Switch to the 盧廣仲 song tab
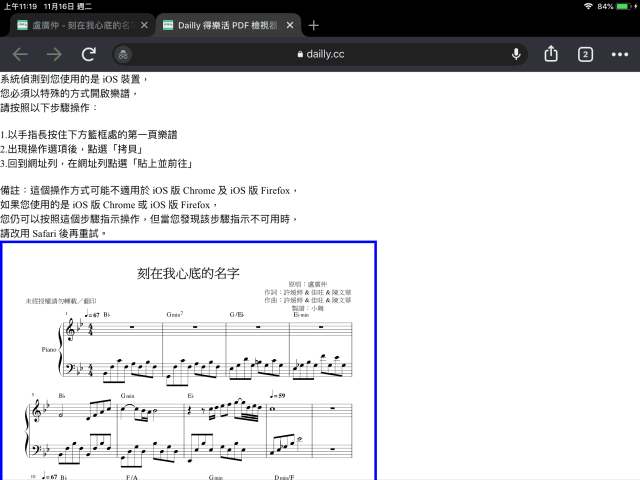The height and width of the screenshot is (480, 640). [x=80, y=25]
